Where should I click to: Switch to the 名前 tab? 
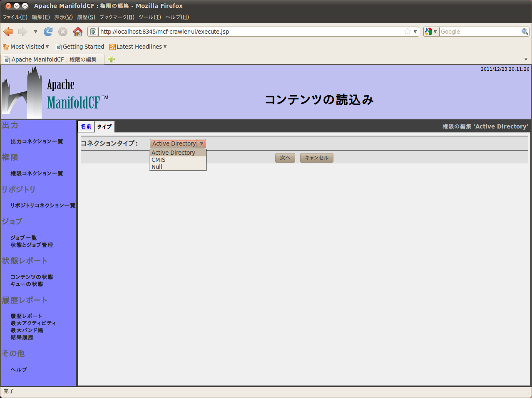[86, 126]
